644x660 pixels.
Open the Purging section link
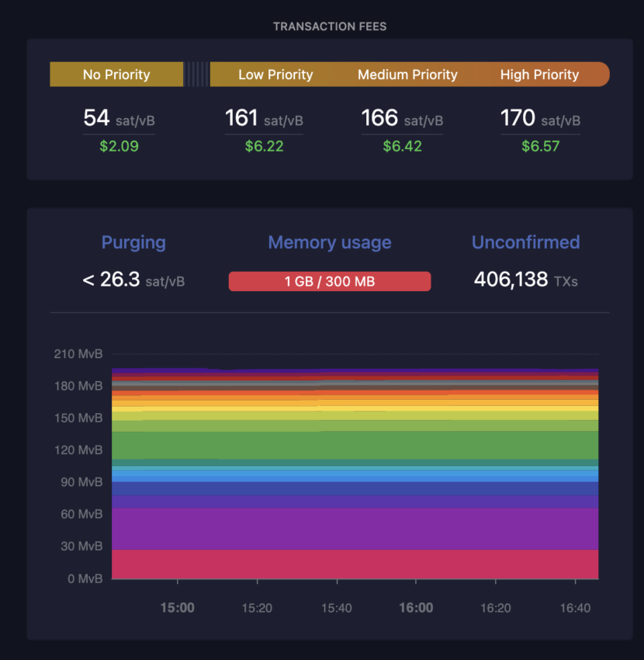133,242
